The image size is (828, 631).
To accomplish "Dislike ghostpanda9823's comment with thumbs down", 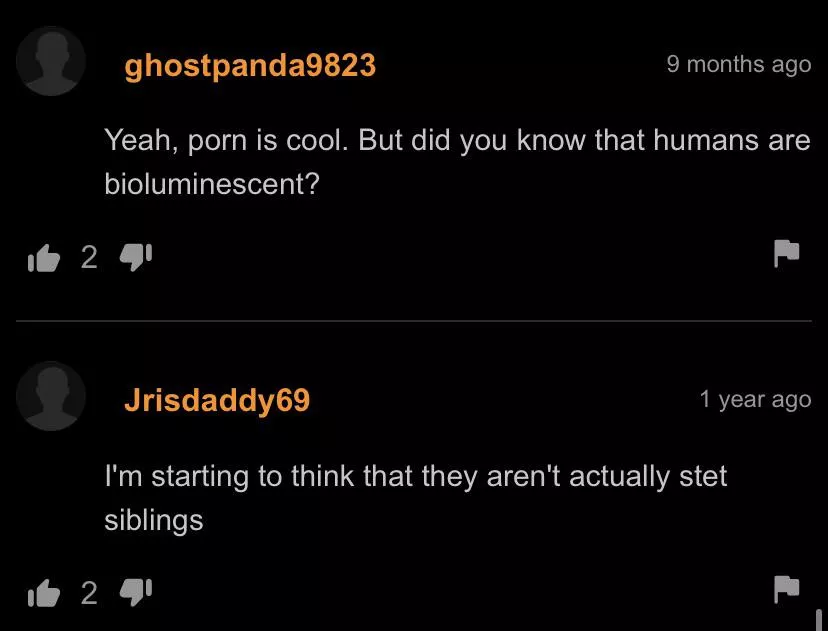I will pyautogui.click(x=136, y=257).
